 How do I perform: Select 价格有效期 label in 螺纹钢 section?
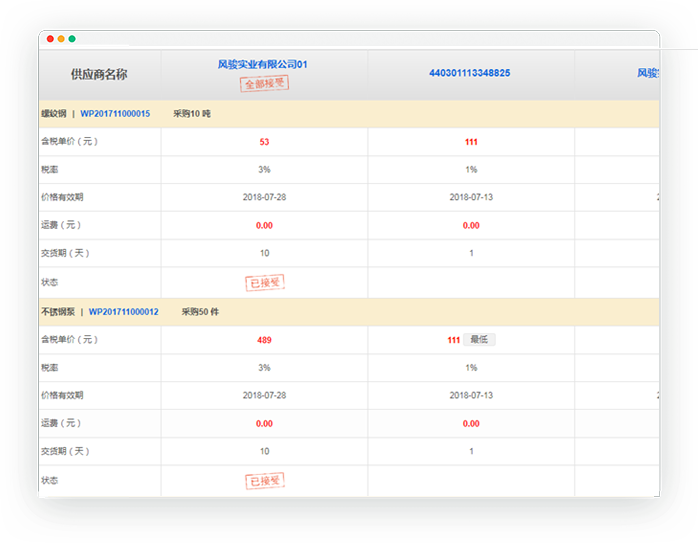tap(62, 197)
